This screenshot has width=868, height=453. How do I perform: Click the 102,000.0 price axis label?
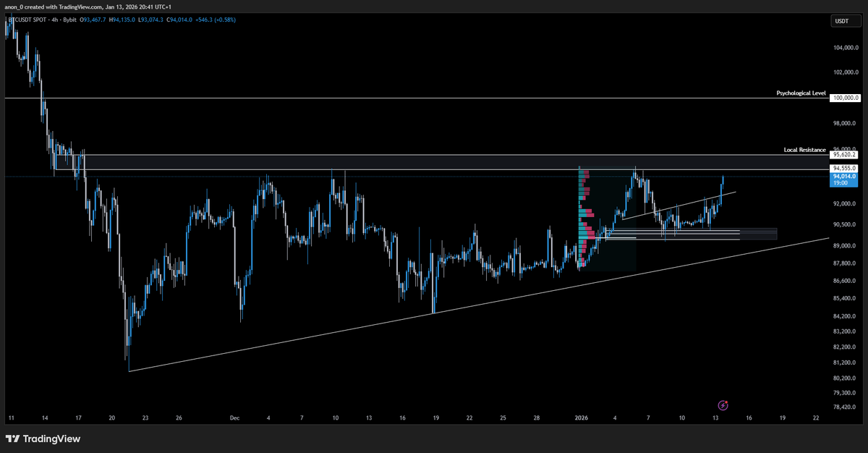tap(845, 72)
